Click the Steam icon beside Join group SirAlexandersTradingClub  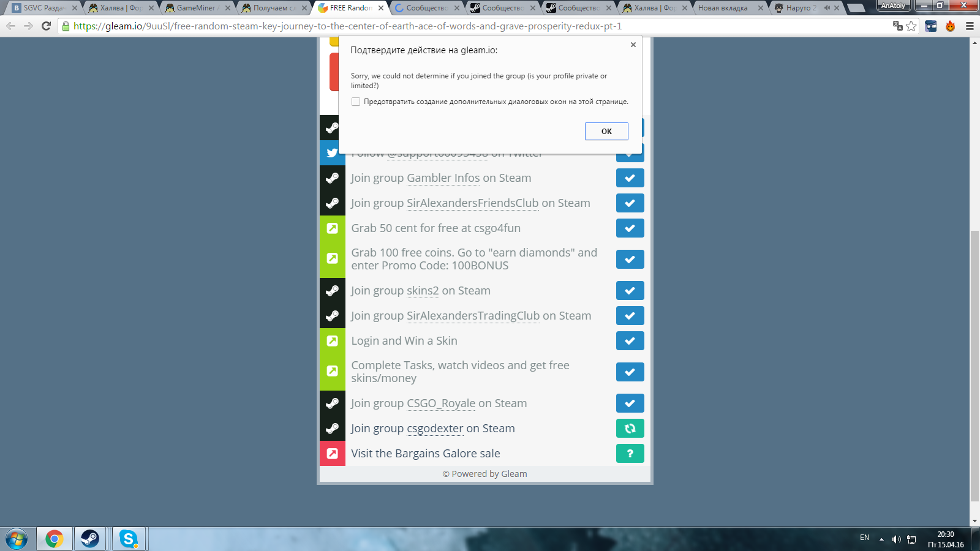332,316
